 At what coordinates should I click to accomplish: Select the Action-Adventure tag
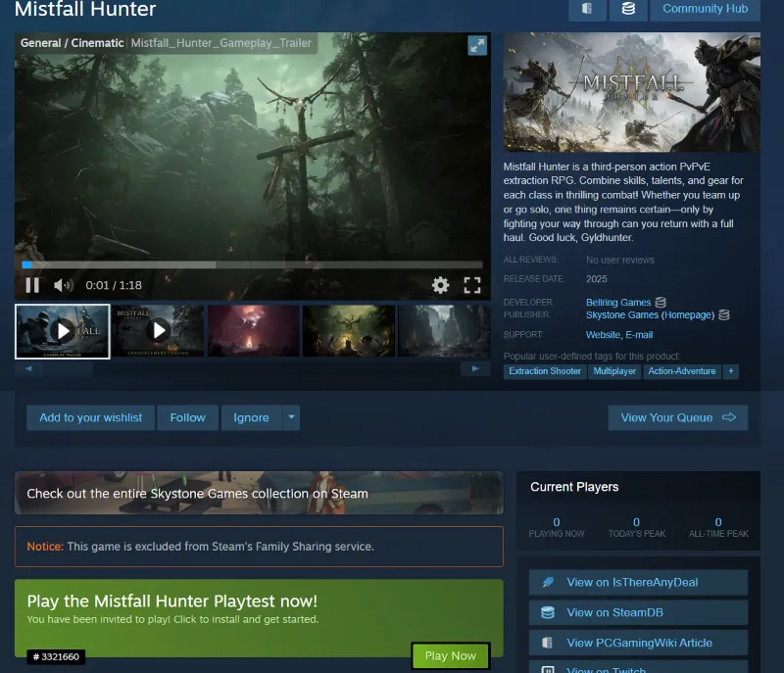681,371
